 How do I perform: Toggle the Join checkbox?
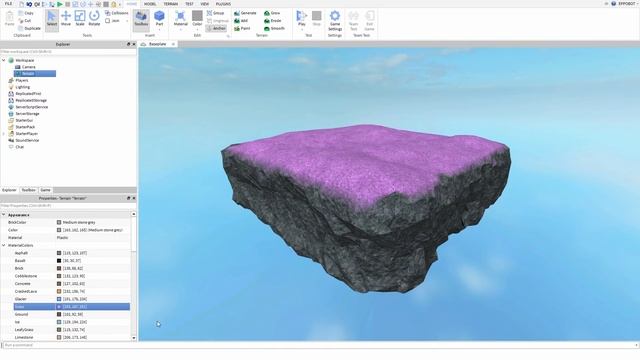tap(112, 20)
